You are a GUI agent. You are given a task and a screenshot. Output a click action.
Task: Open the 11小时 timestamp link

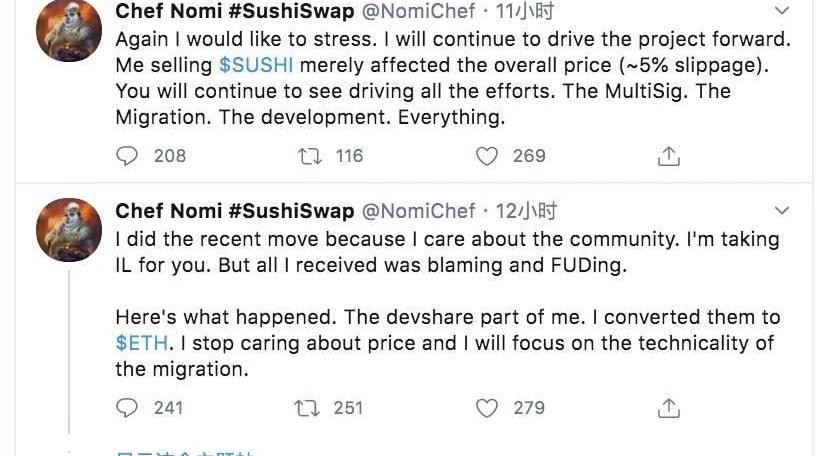coord(528,12)
